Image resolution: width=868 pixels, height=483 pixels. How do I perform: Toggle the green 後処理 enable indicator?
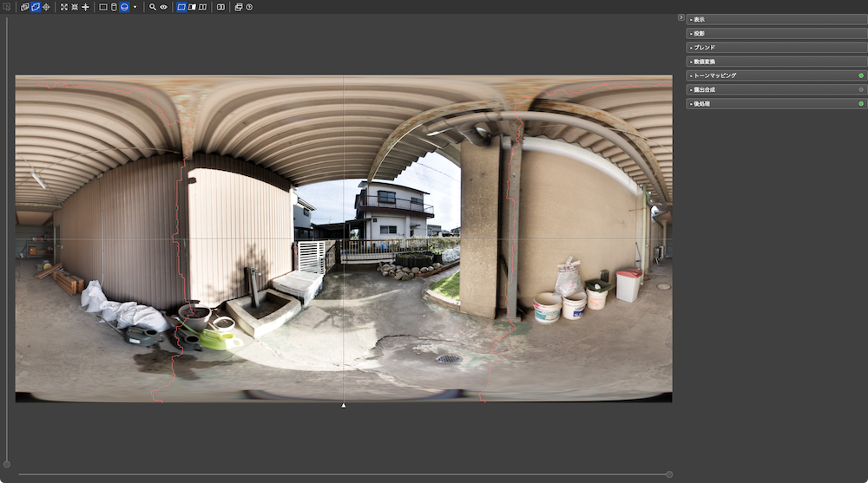[861, 103]
